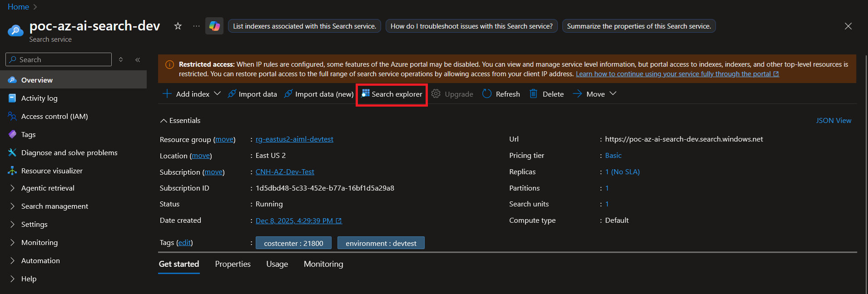Click Summarize the properties suggestion
Viewport: 868px width, 294px height.
(x=639, y=26)
